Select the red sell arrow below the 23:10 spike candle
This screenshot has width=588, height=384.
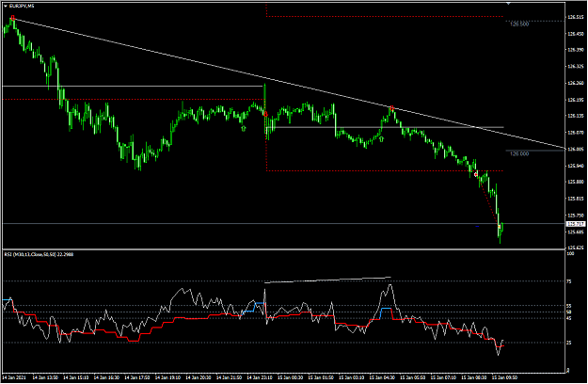tap(266, 114)
